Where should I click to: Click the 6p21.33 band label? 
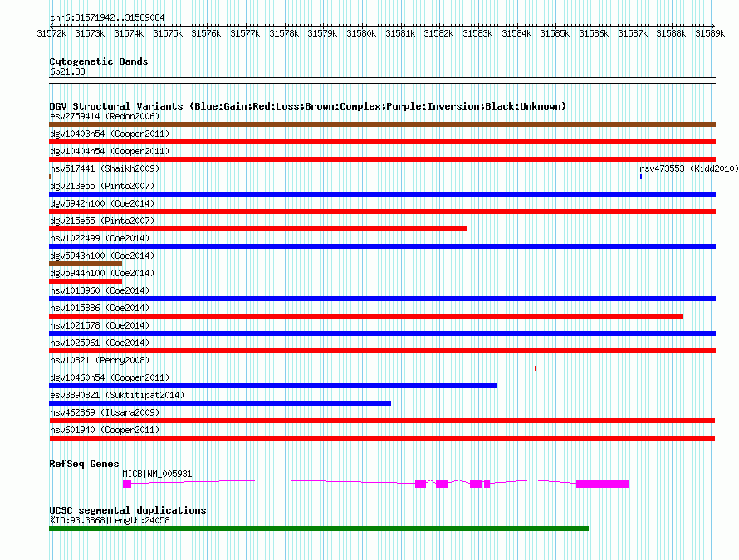[67, 71]
